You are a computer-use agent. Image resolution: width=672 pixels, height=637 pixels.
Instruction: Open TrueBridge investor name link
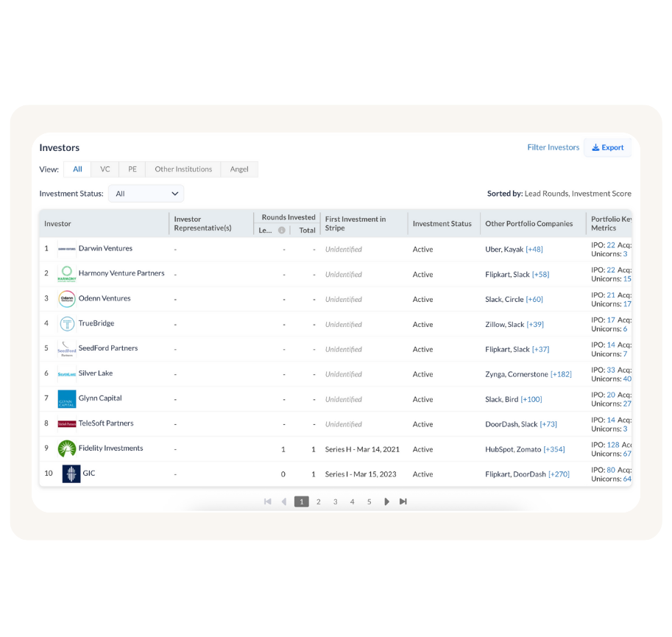[x=96, y=323]
